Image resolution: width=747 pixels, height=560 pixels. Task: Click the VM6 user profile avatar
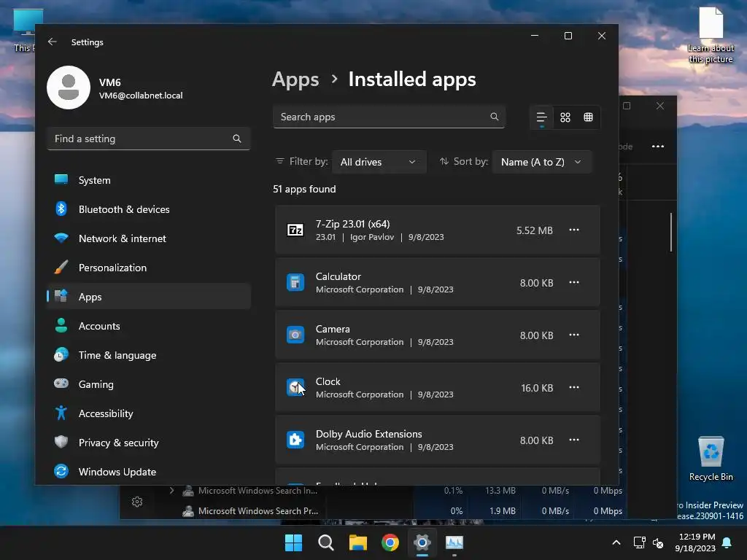(x=69, y=87)
